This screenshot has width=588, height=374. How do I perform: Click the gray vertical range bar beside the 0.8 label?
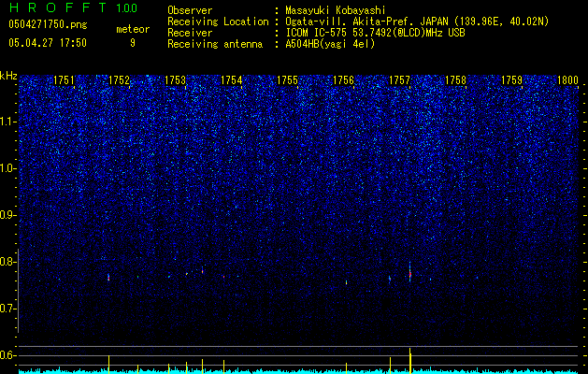coord(18,291)
